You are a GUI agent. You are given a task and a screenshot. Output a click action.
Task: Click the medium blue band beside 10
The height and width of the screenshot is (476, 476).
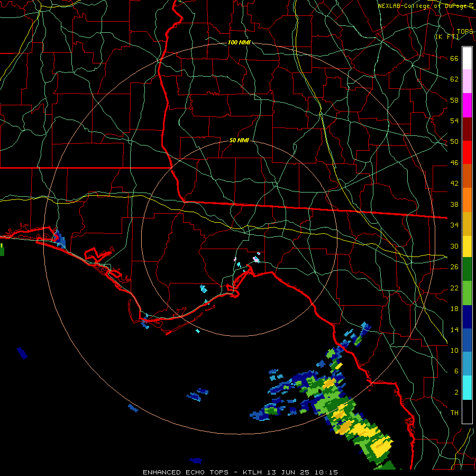pos(467,340)
